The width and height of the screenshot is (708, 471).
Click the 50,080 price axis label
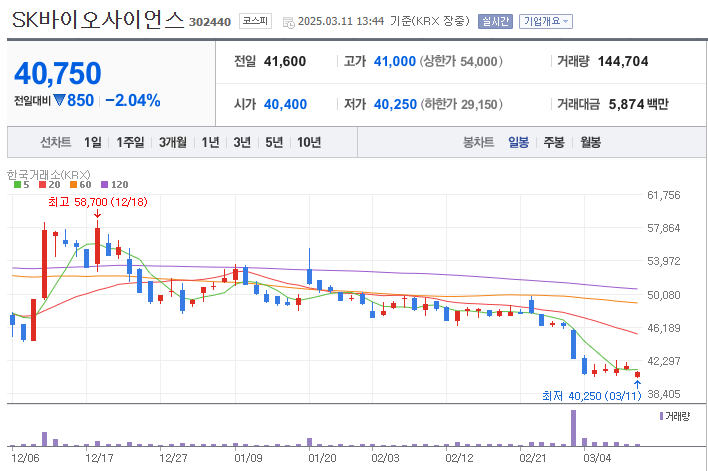[x=664, y=295]
